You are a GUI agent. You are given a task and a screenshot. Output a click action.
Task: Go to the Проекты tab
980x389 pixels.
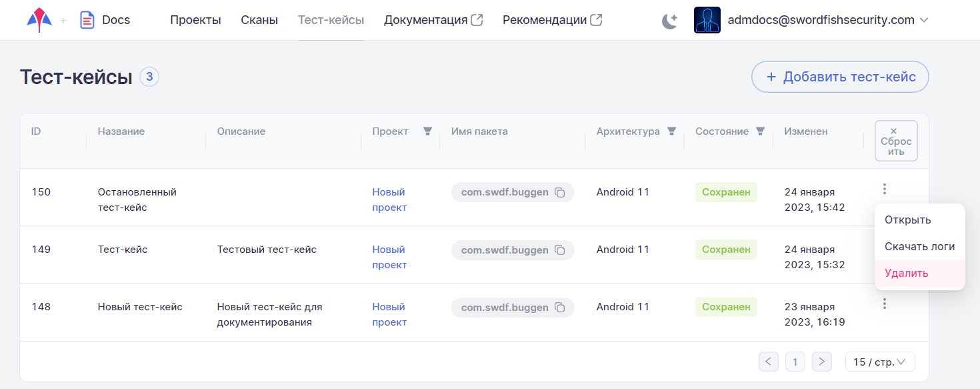[195, 20]
